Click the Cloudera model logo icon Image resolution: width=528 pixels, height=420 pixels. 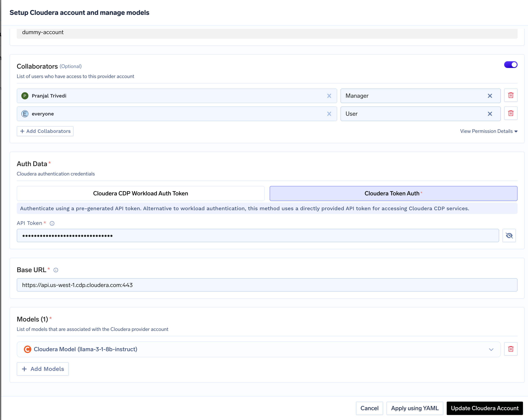tap(27, 349)
